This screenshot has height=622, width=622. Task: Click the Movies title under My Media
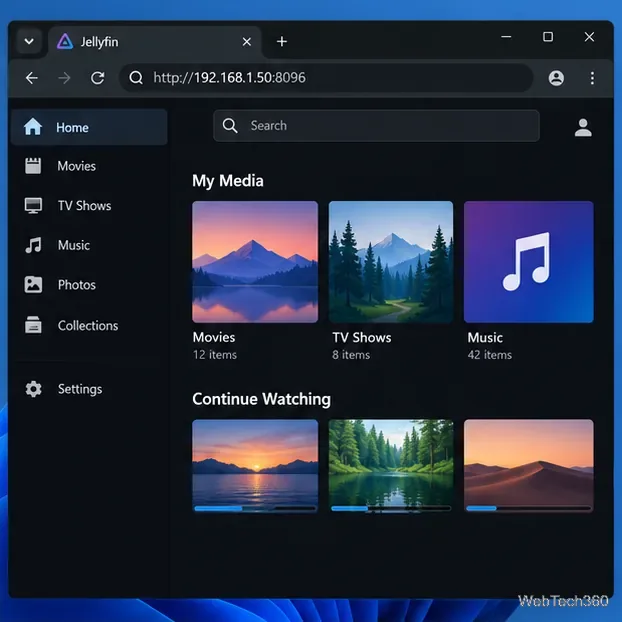214,337
